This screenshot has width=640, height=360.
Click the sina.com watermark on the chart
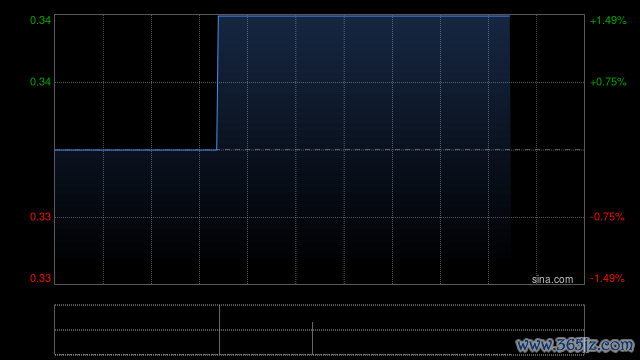click(x=552, y=280)
